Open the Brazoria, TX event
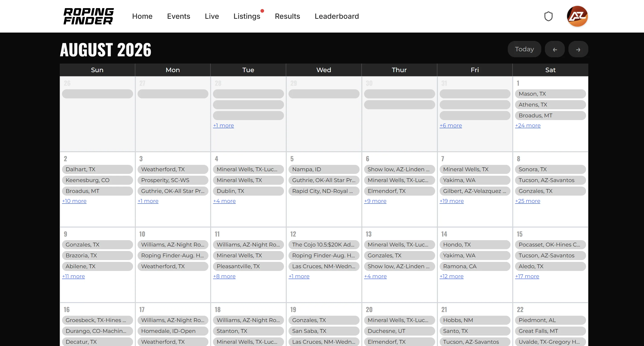 point(97,256)
